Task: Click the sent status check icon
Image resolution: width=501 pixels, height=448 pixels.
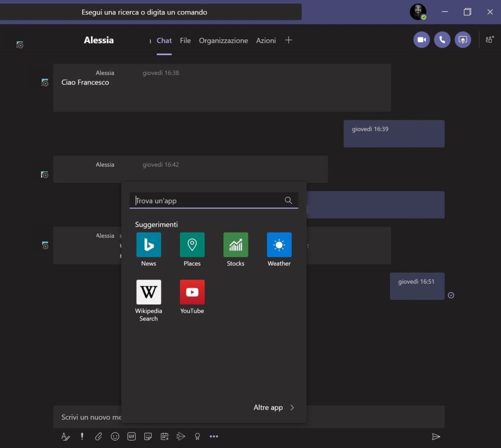Action: tap(451, 295)
